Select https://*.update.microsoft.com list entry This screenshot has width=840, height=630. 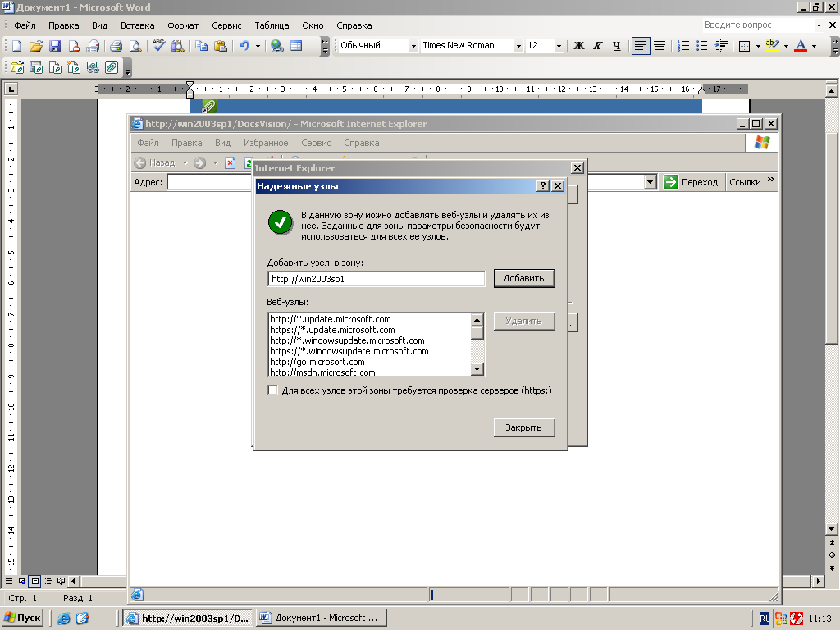point(332,330)
